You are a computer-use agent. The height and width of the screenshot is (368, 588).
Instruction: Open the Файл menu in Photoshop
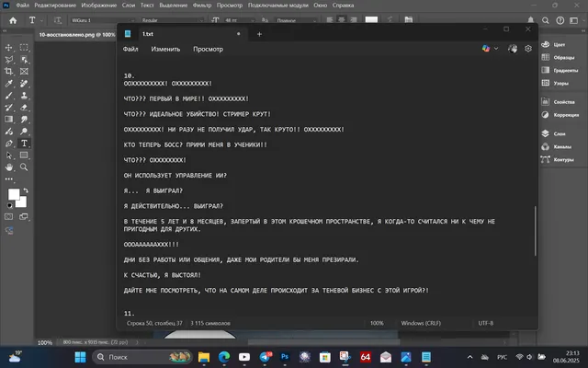coord(22,6)
